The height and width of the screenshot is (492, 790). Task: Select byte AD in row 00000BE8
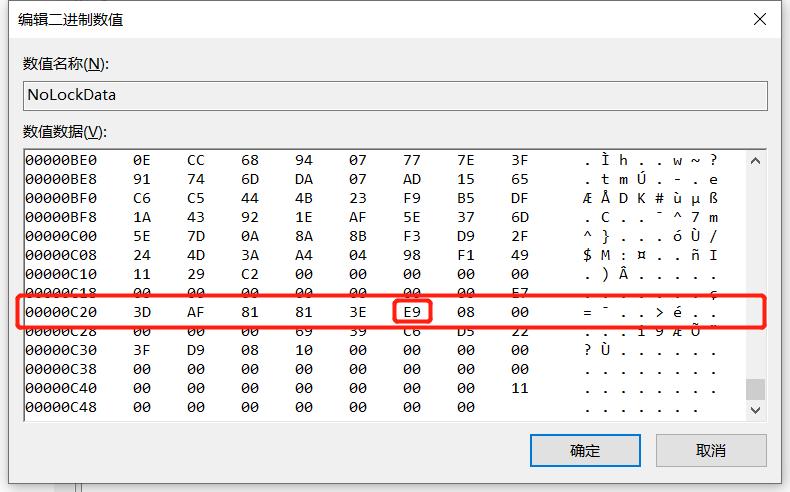(412, 179)
